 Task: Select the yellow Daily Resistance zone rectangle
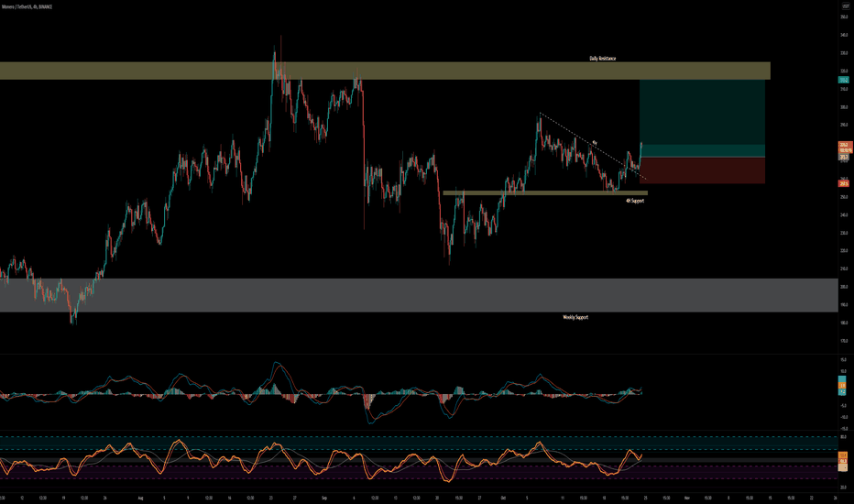385,71
